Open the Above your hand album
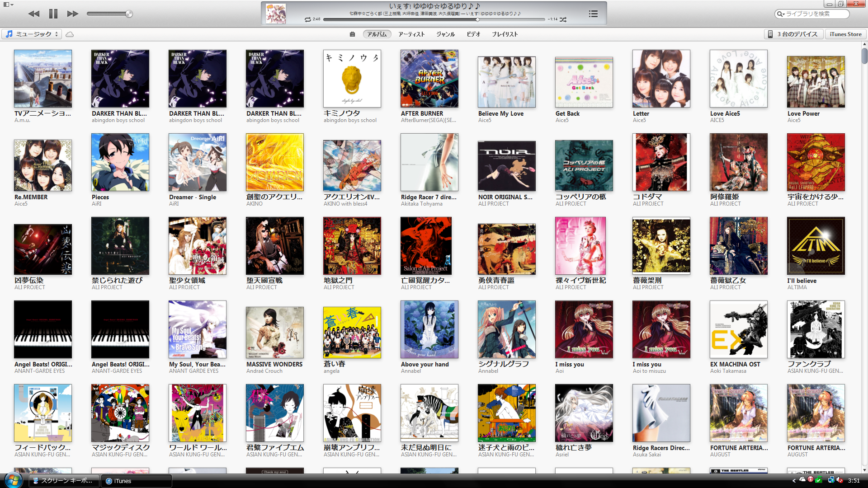Screen dimensions: 868x488 pos(429,329)
